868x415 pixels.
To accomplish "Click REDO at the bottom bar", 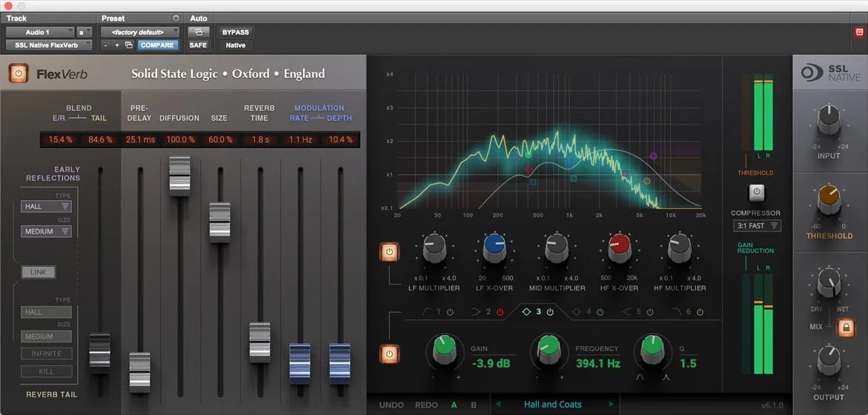I will (428, 405).
